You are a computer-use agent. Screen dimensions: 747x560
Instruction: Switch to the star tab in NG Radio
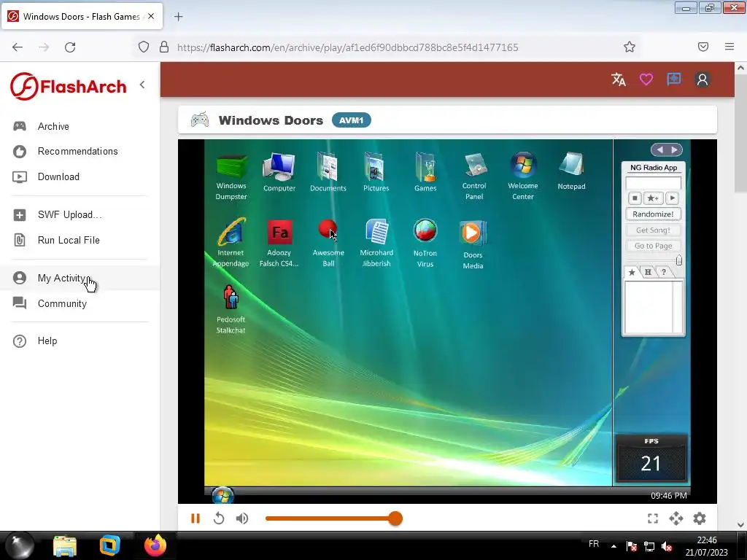point(632,273)
